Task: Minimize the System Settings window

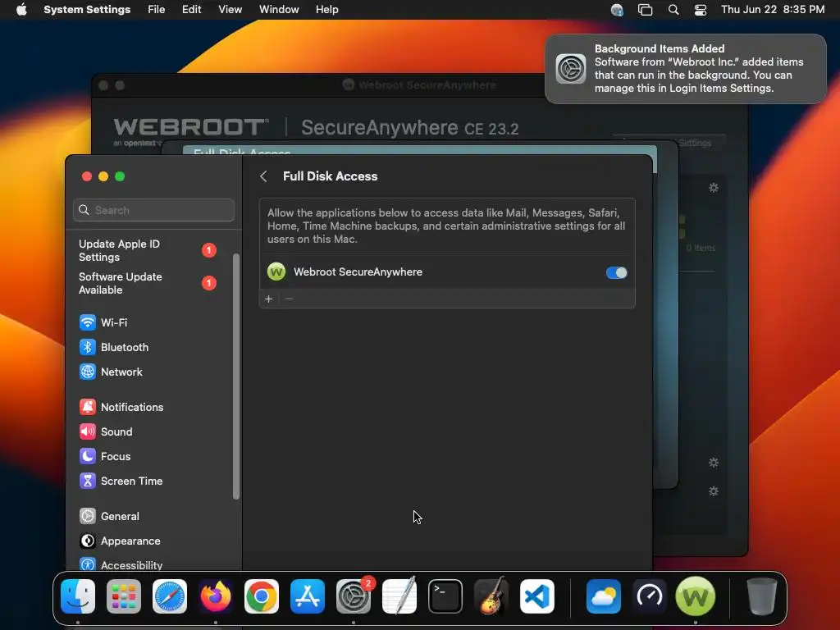Action: 103,176
